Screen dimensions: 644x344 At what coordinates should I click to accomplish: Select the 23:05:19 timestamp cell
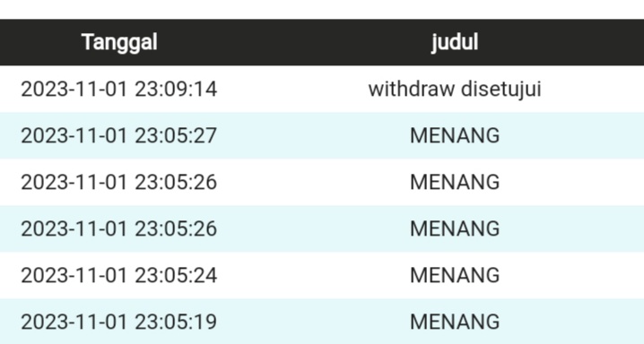click(x=118, y=322)
